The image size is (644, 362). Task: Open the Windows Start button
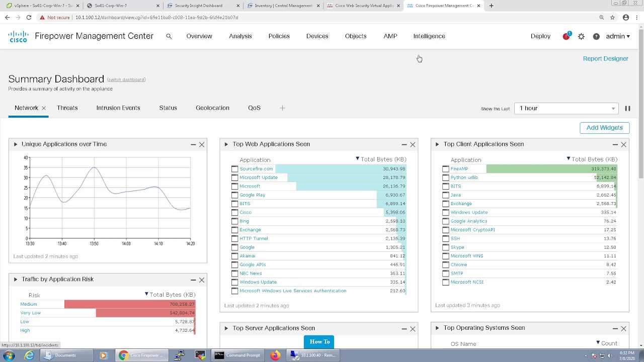pos(9,355)
